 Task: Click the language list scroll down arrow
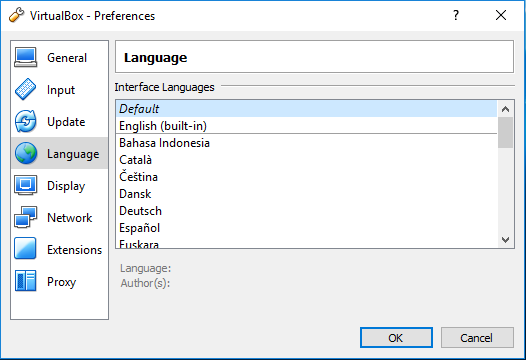[x=506, y=240]
